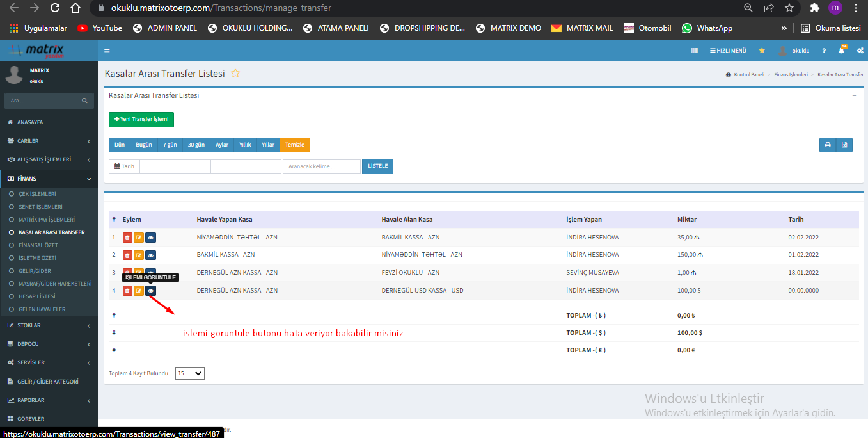Click the Yeni Transfer İşlemi button
The image size is (868, 438).
click(141, 120)
